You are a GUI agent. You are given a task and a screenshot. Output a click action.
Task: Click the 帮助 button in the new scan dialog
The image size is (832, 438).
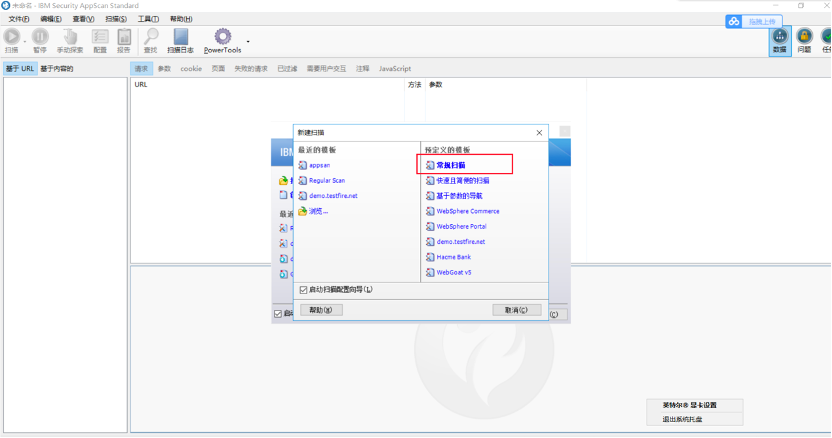[x=321, y=310]
